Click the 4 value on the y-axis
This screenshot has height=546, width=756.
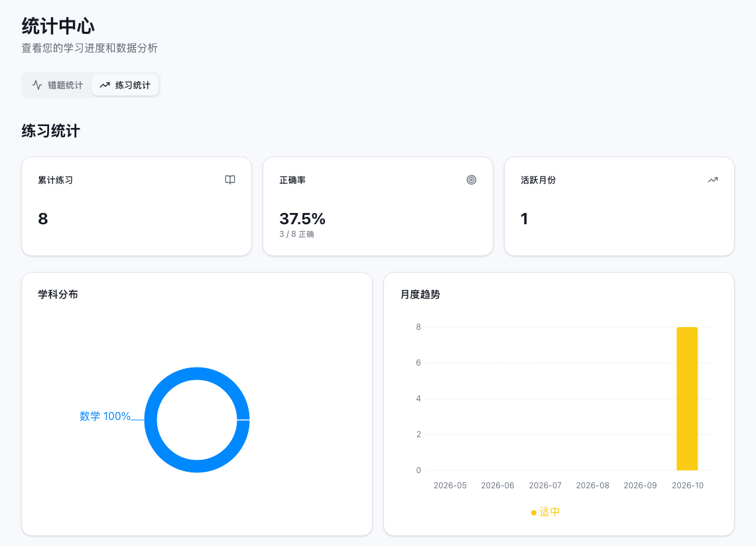(x=418, y=399)
